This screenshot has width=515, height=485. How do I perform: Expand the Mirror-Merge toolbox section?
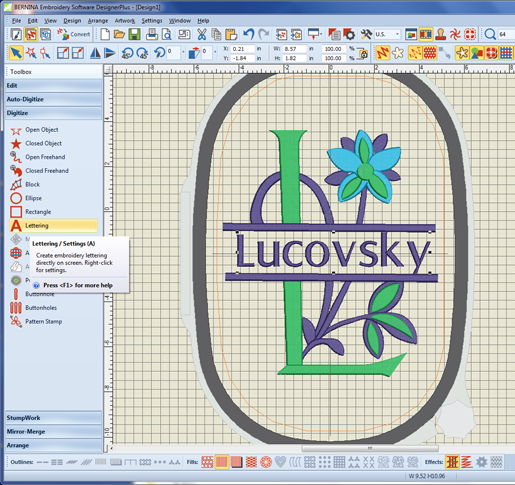(53, 432)
